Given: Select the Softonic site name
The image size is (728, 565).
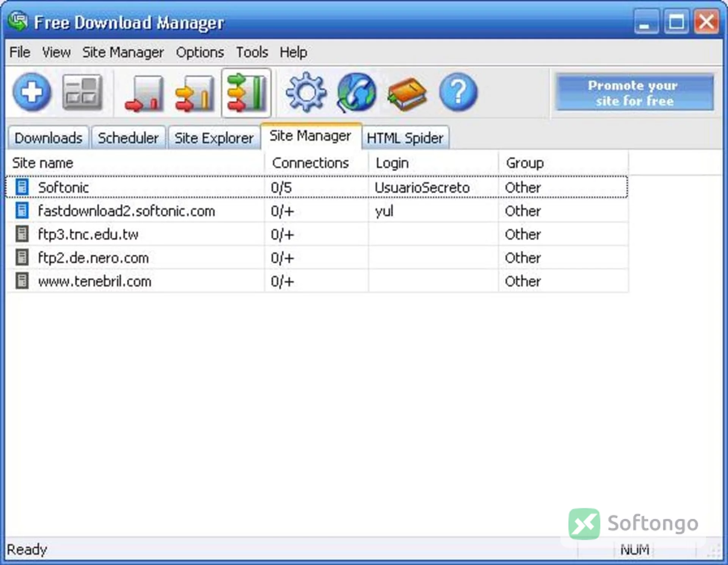Looking at the screenshot, I should 63,187.
